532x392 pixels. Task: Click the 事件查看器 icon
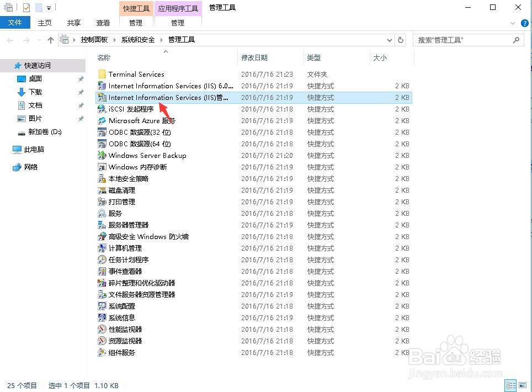click(102, 271)
